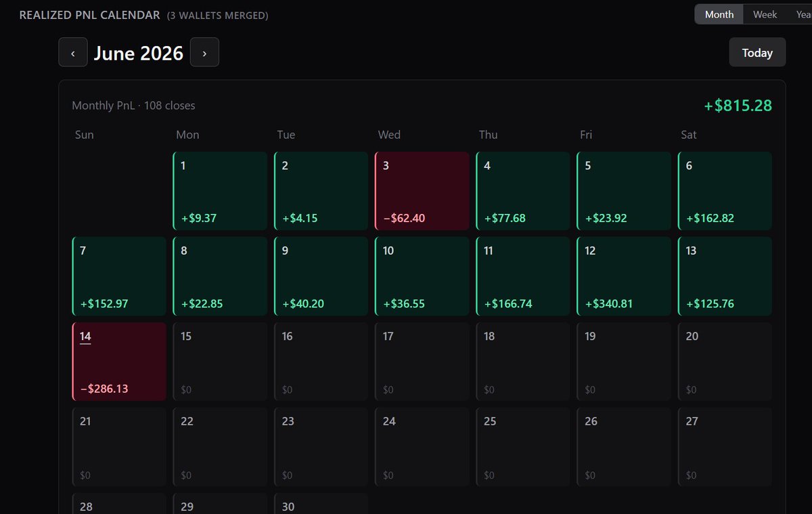Open June 11 cell showing +$166.74

[523, 276]
